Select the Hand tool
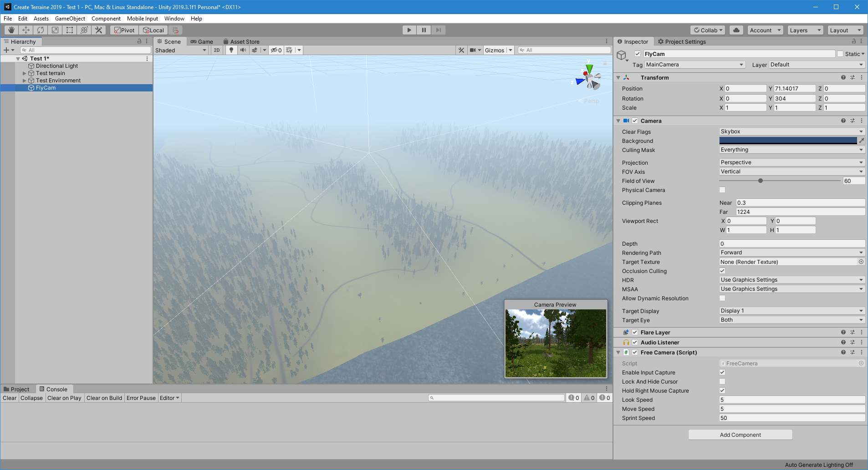This screenshot has height=470, width=868. coord(11,30)
